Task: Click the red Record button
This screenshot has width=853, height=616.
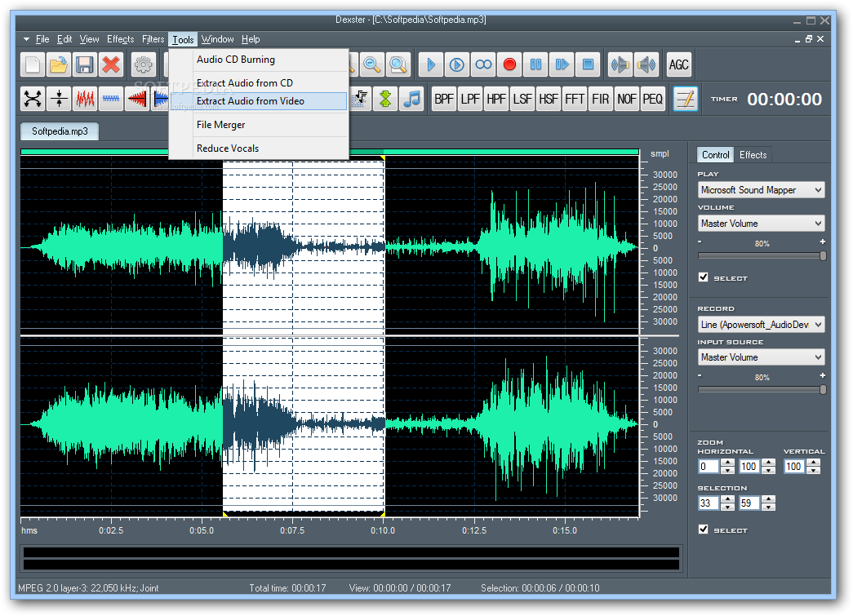Action: click(509, 64)
